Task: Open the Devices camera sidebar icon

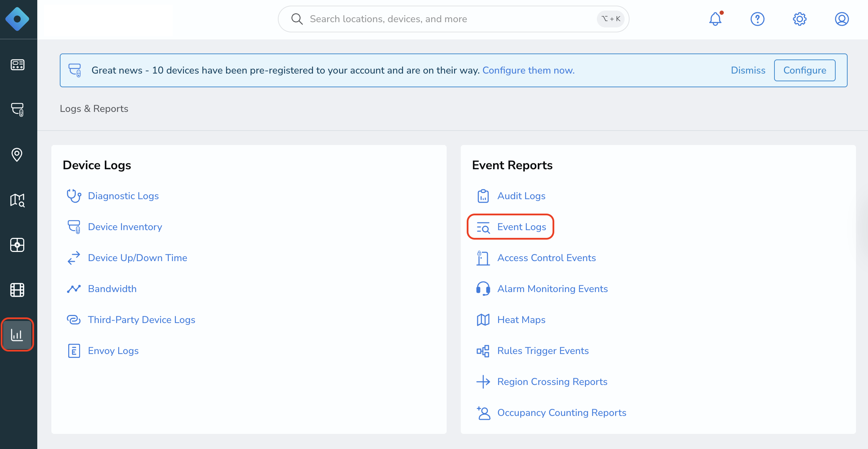Action: [17, 109]
